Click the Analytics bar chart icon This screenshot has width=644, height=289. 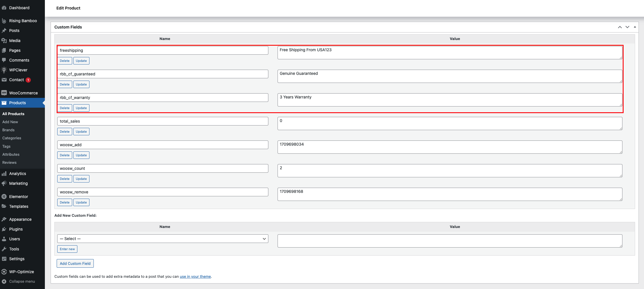[4, 174]
